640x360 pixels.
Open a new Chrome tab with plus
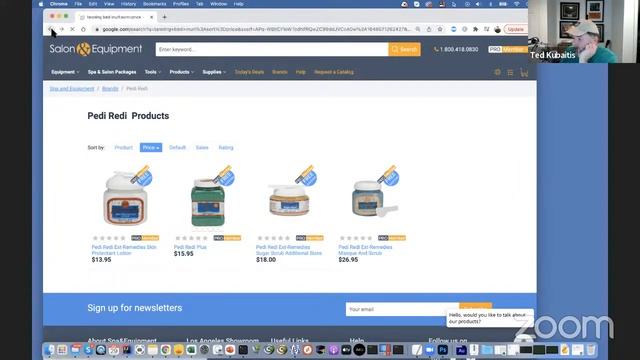coord(164,17)
